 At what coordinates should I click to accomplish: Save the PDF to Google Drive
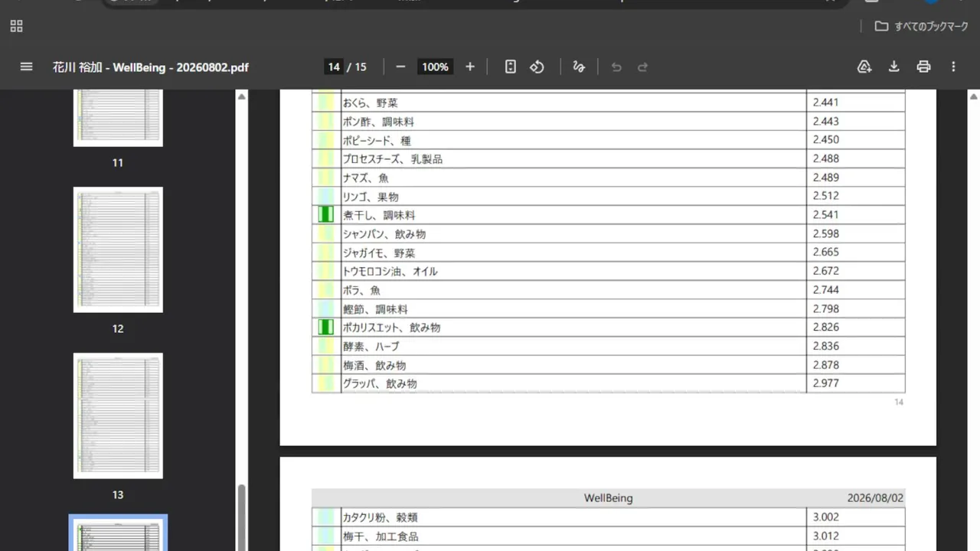tap(864, 67)
